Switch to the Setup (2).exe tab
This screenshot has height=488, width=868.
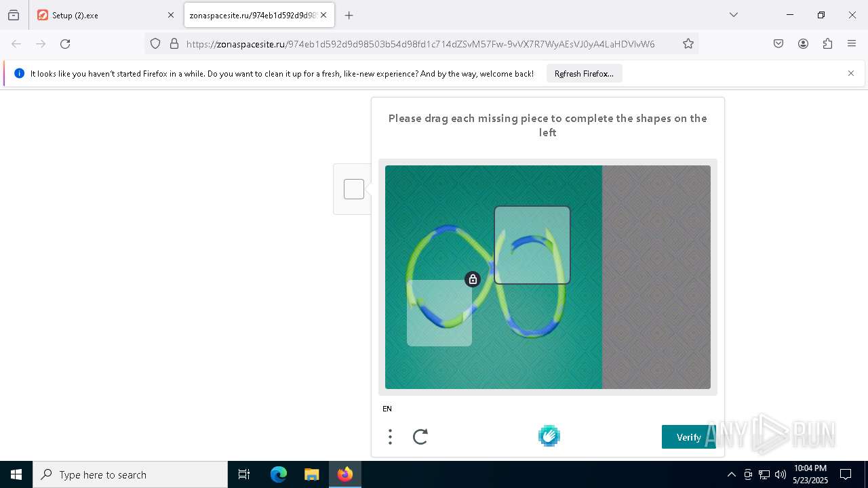105,15
